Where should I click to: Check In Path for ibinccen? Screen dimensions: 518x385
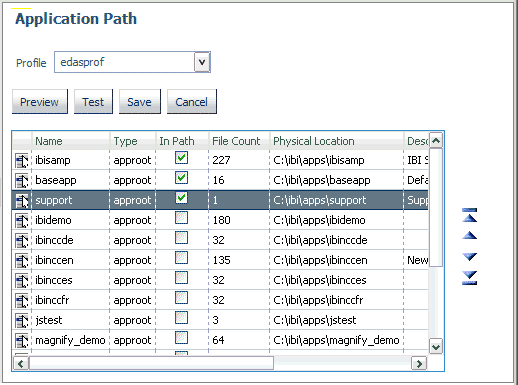tap(181, 258)
